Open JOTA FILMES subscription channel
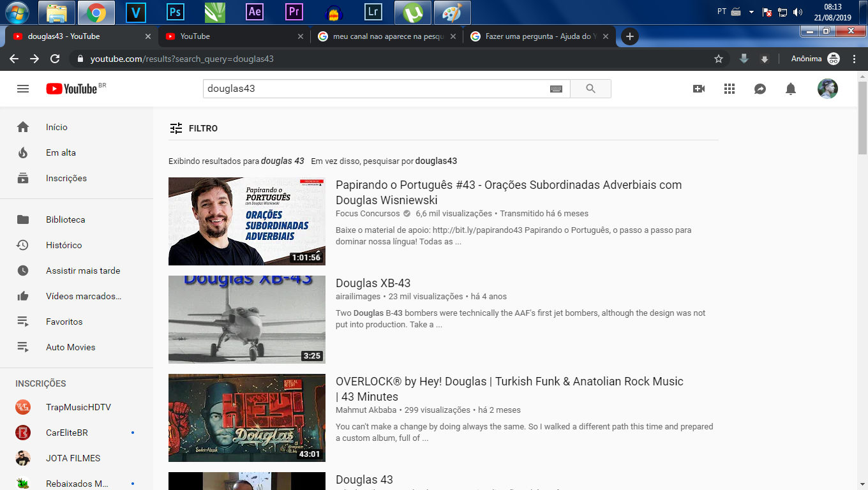This screenshot has height=490, width=868. pyautogui.click(x=77, y=458)
